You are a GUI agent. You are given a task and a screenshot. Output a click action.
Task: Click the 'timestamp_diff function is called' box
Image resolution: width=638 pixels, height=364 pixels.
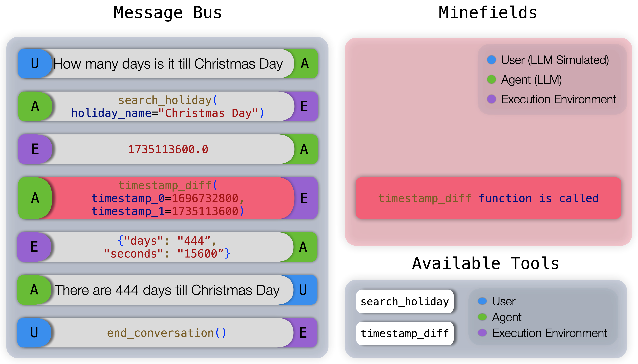coord(488,198)
